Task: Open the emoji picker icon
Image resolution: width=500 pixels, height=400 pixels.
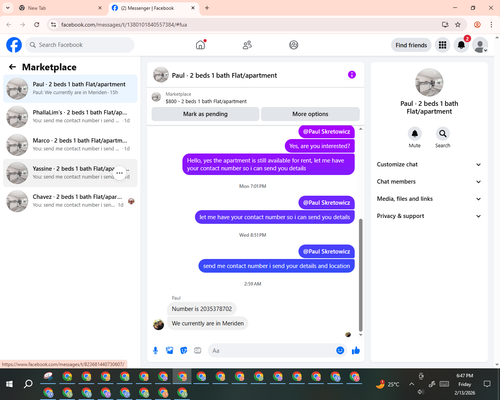Action: (340, 350)
